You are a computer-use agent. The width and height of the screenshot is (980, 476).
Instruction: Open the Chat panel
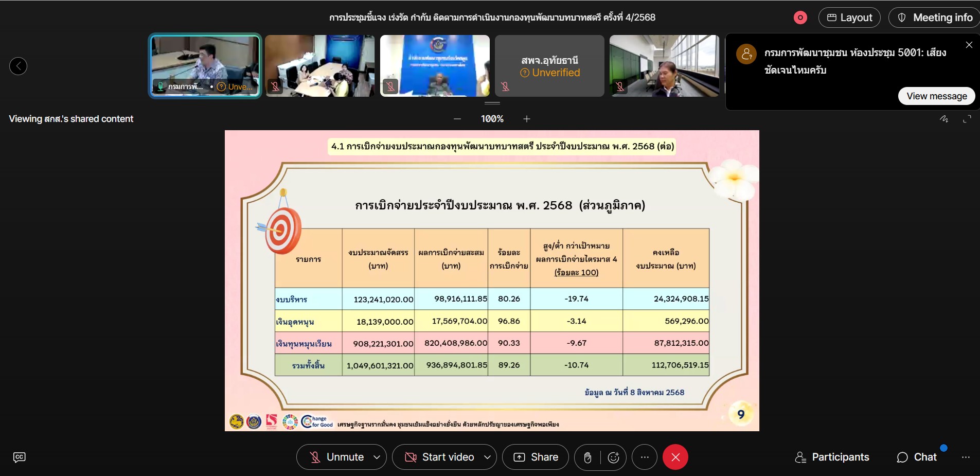[x=917, y=457]
